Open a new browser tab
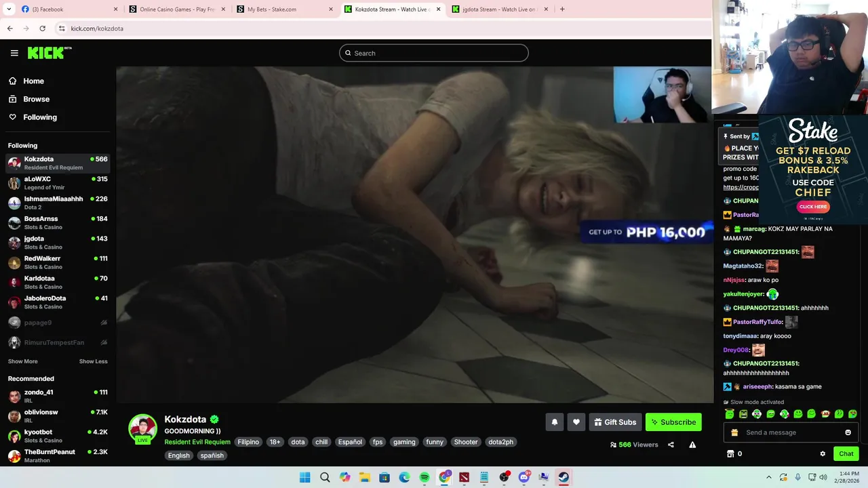This screenshot has width=868, height=488. (562, 9)
